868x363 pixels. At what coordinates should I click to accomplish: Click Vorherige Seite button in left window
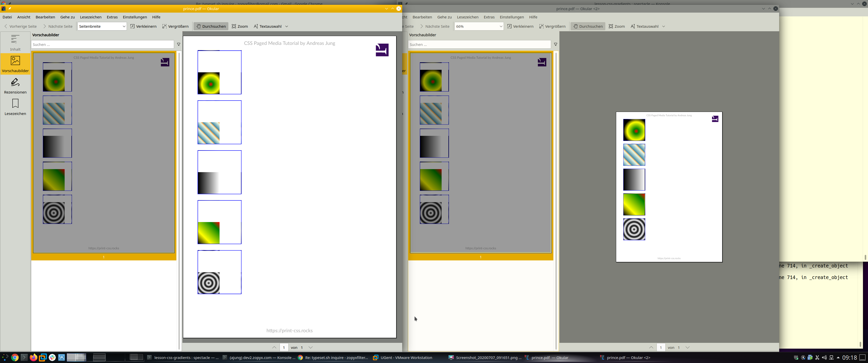click(20, 26)
